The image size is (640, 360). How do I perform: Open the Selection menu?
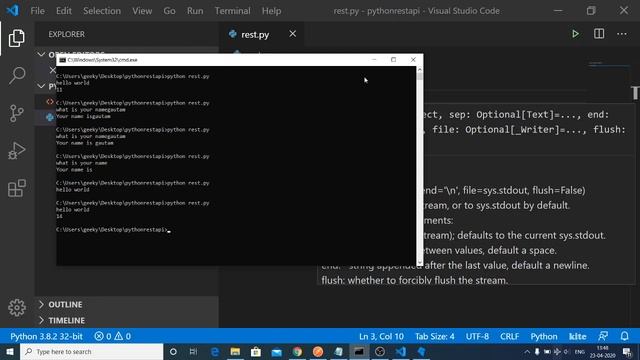click(102, 11)
